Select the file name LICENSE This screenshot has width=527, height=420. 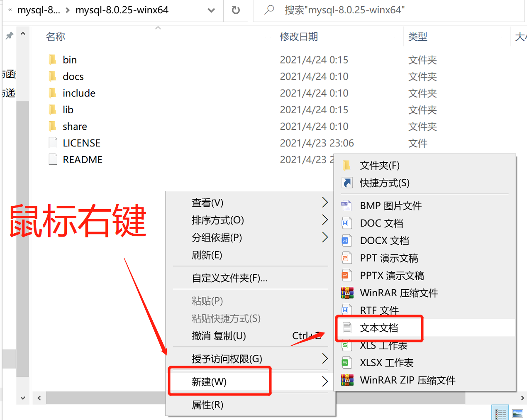(81, 143)
